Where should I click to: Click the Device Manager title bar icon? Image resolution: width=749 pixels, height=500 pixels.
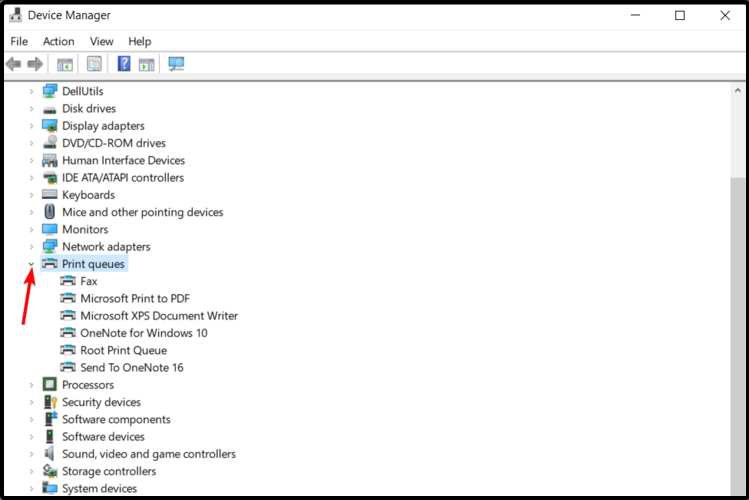click(x=15, y=15)
